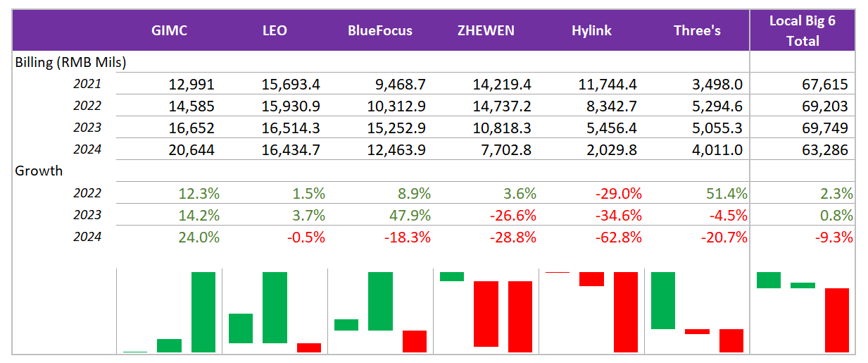Select the 2021 billing row label

88,84
